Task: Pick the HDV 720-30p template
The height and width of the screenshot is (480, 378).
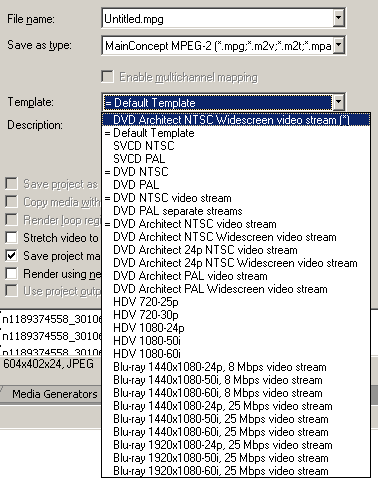Action: click(236, 315)
